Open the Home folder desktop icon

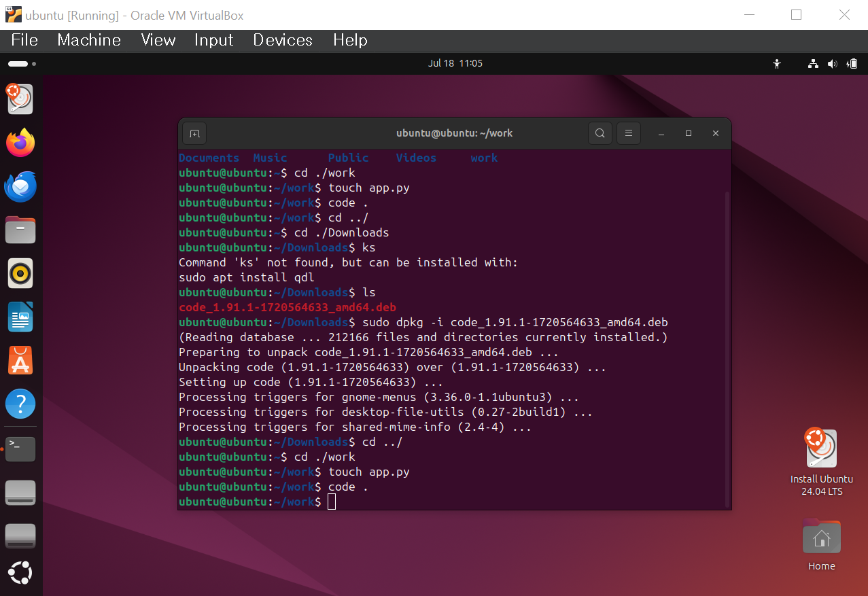[821, 545]
